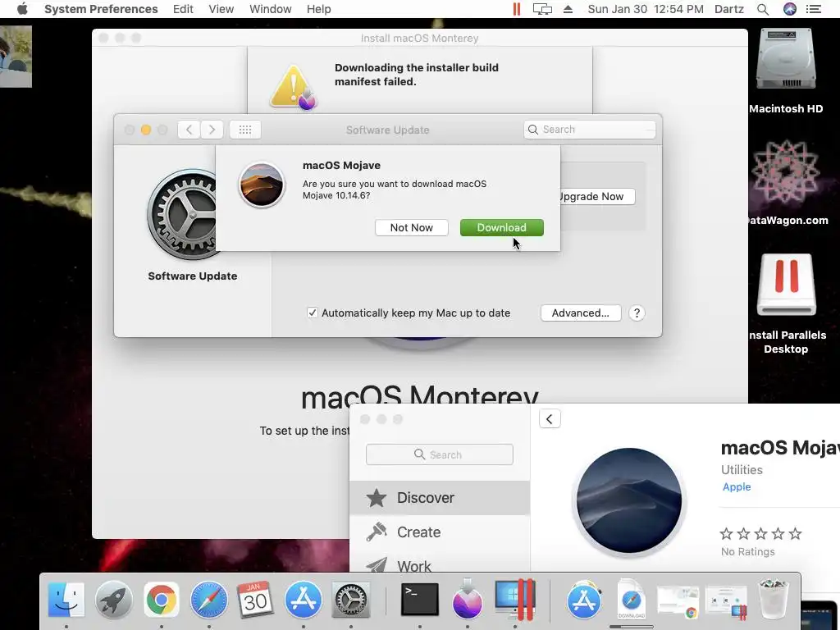Show all preferences grid view

pos(245,130)
